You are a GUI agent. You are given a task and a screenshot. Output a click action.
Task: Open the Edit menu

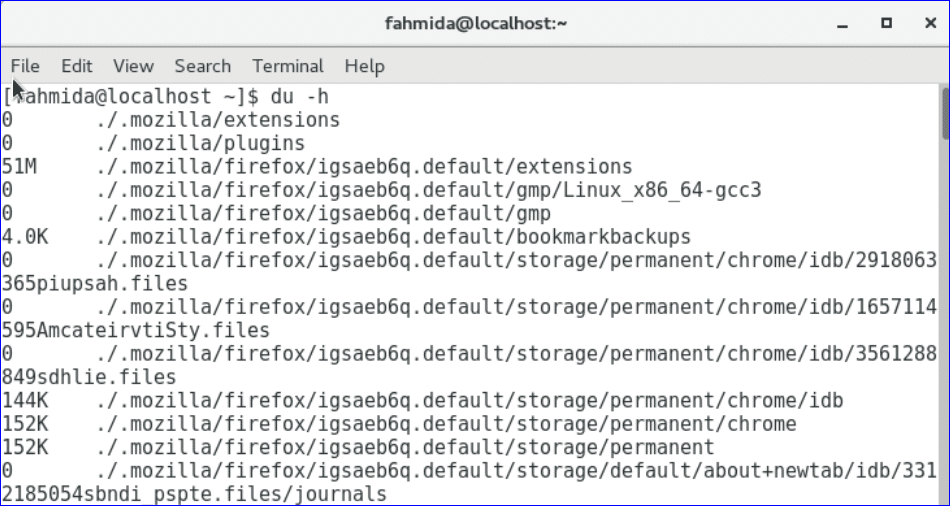point(77,66)
